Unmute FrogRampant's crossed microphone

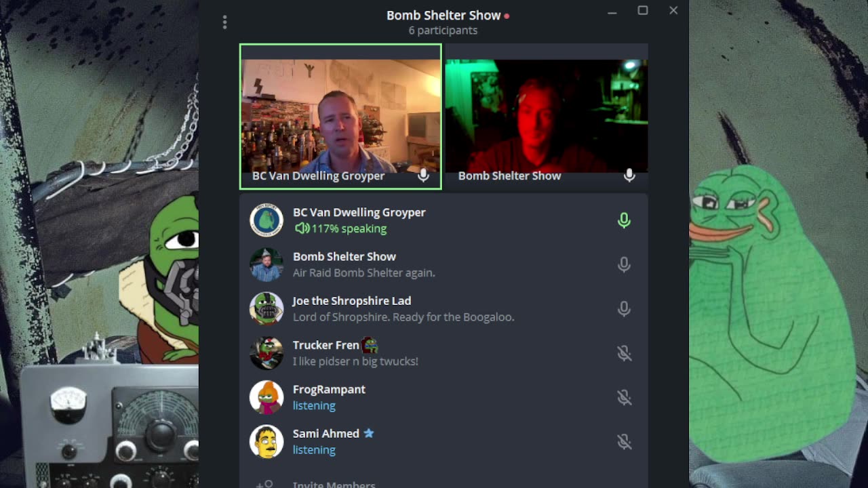click(624, 397)
